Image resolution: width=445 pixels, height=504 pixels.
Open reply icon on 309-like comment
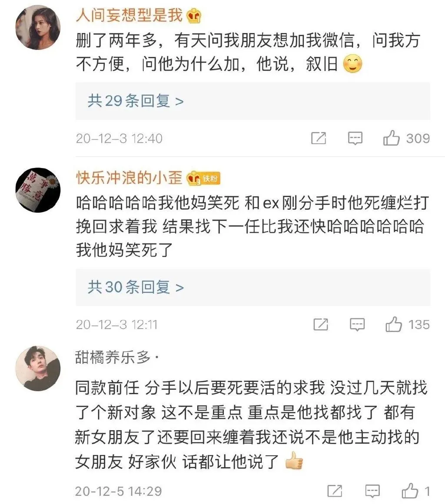(x=355, y=138)
